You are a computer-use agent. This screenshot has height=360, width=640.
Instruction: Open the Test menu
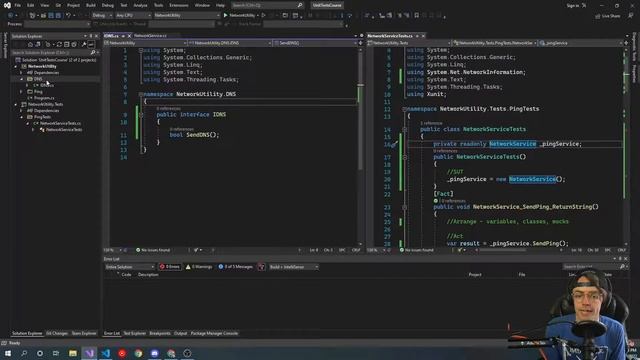pyautogui.click(x=124, y=5)
